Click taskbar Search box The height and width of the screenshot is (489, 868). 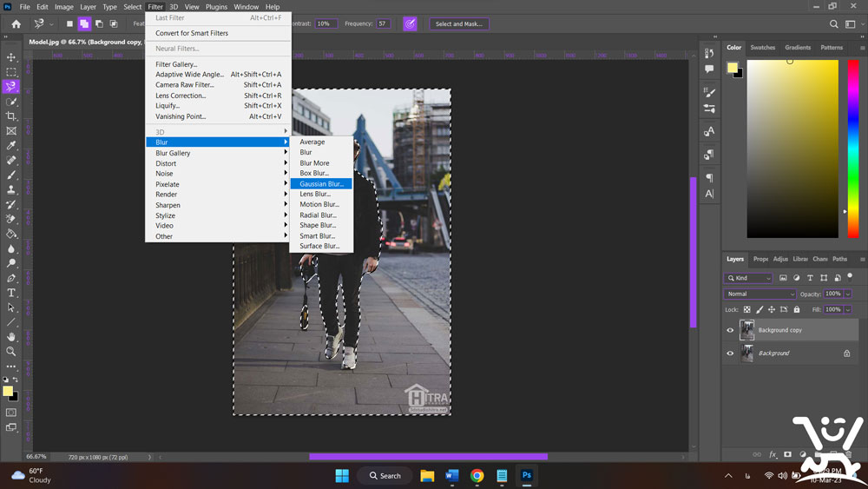385,476
